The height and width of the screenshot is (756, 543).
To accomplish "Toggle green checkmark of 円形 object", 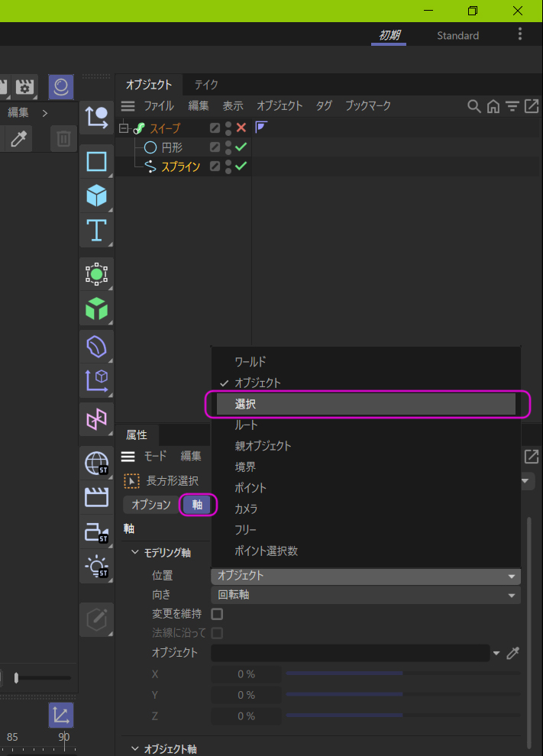I will (241, 147).
